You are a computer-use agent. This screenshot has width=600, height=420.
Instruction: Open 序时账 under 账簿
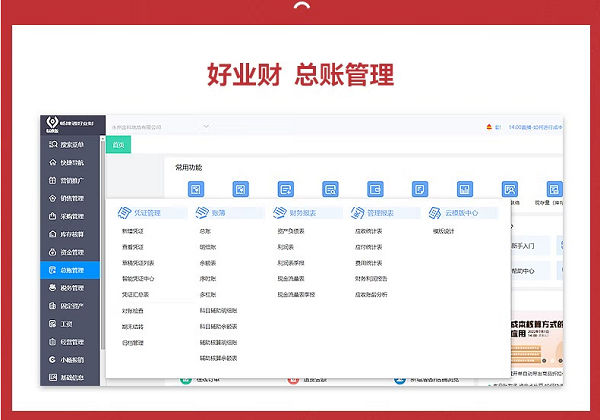[208, 279]
